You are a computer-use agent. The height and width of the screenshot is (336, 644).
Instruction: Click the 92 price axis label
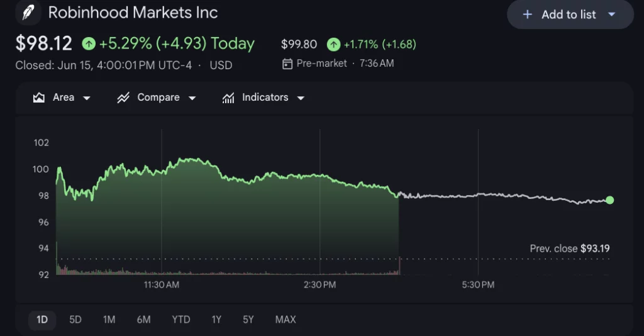[43, 275]
